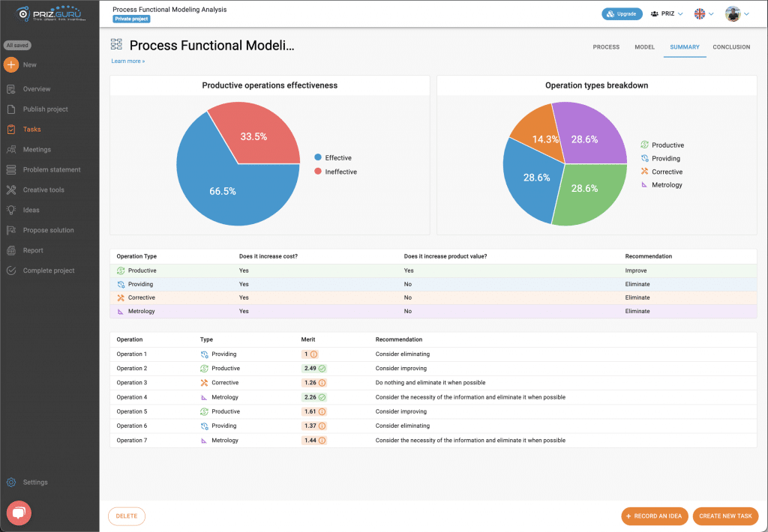Click the red 33.5% pie slice
Screen dimensions: 768x532
coord(255,135)
